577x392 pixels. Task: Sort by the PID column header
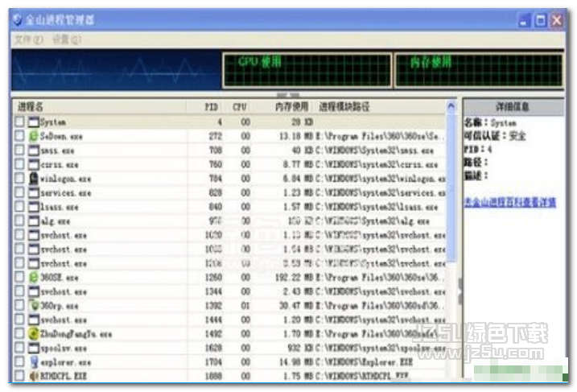point(206,107)
